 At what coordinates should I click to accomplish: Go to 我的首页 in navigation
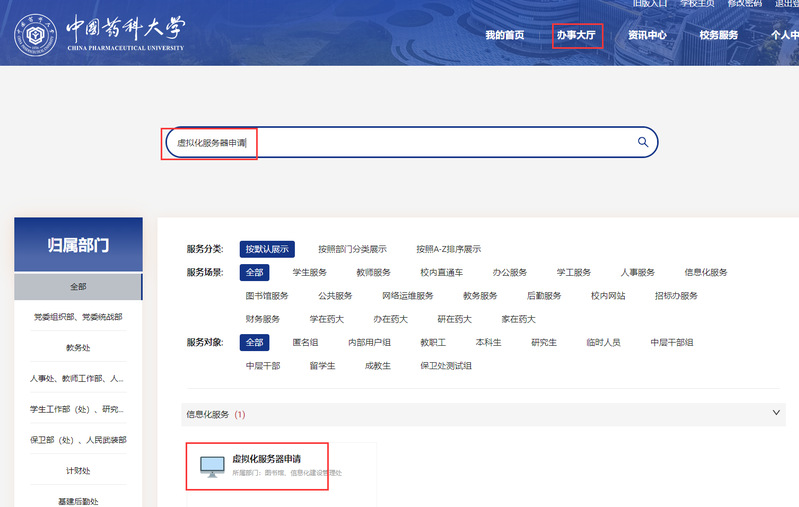tap(504, 35)
